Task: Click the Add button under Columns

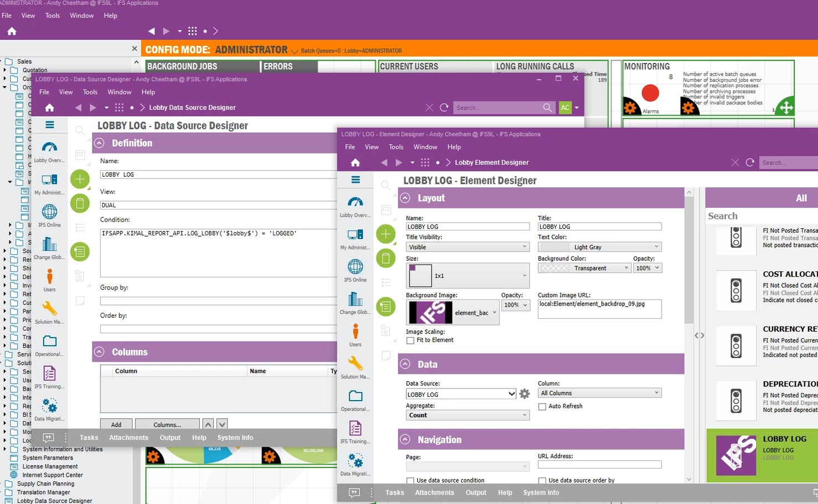Action: pyautogui.click(x=116, y=424)
